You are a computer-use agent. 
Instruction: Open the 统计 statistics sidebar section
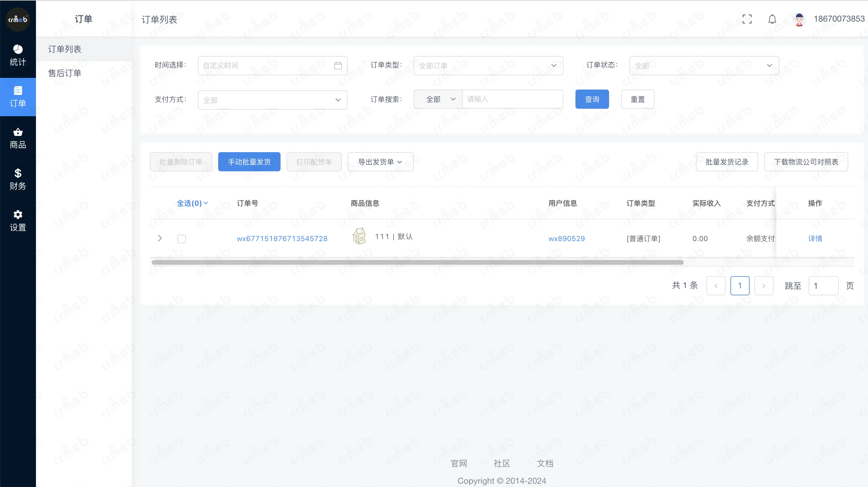pos(18,56)
